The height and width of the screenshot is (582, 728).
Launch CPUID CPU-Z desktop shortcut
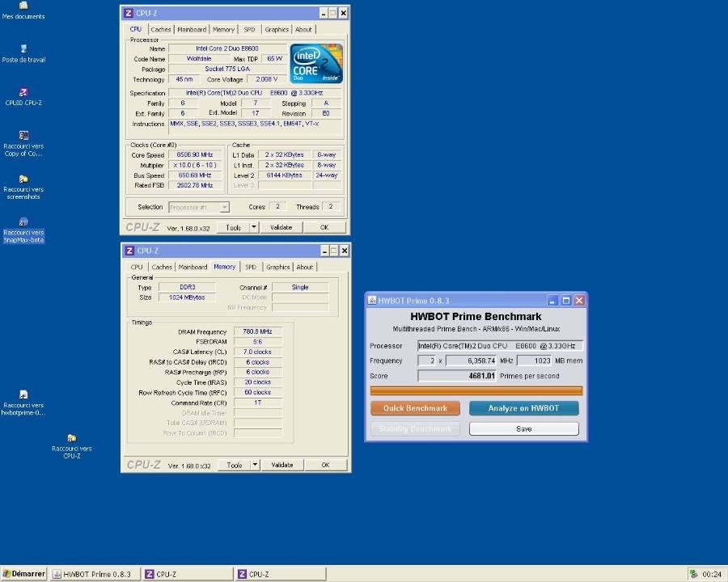[x=23, y=97]
